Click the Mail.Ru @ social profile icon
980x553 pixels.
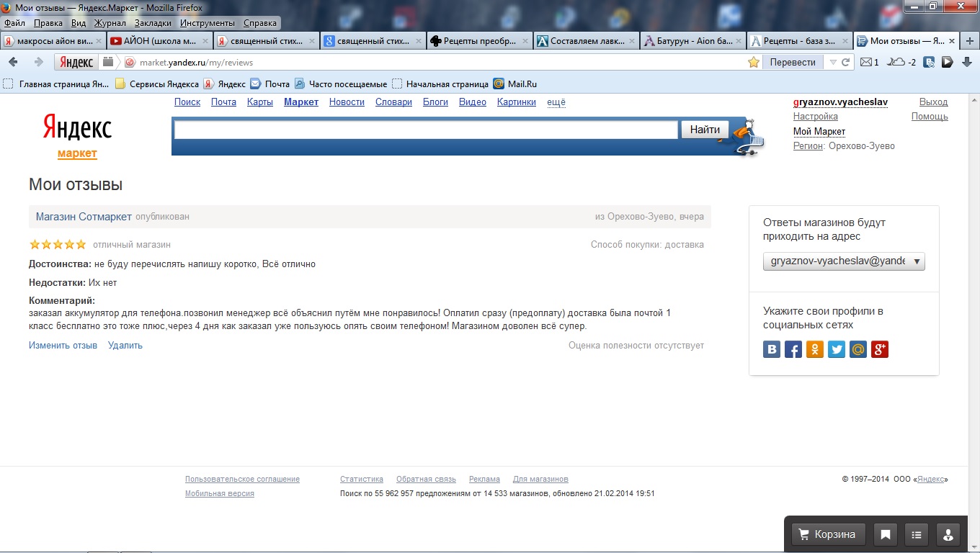(858, 350)
